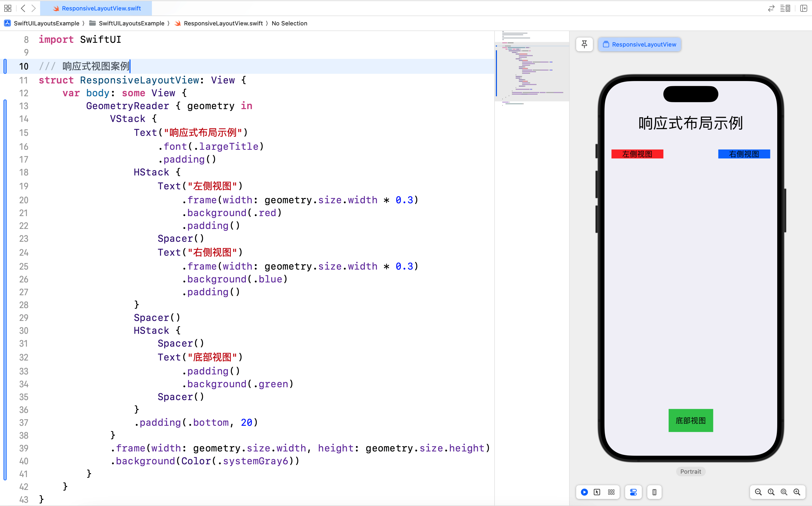The height and width of the screenshot is (506, 812).
Task: Click line number 10 in gutter
Action: (24, 66)
